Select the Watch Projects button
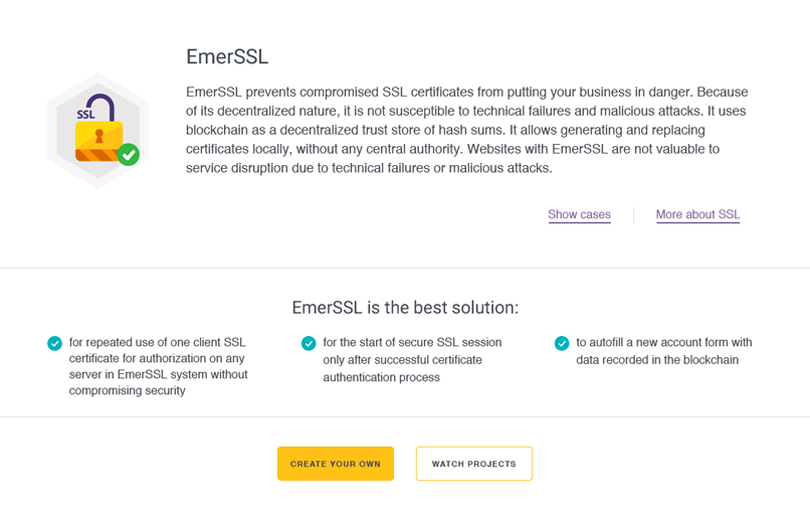This screenshot has width=810, height=510. [x=474, y=463]
